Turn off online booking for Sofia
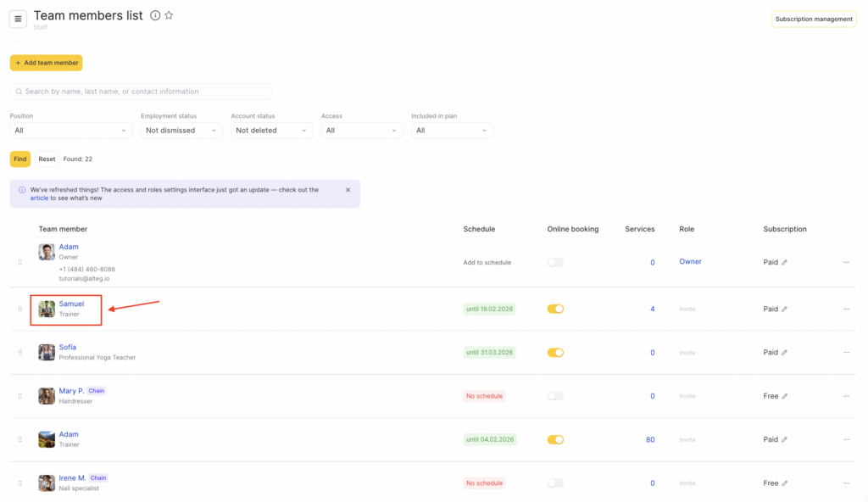The image size is (868, 502). (555, 353)
